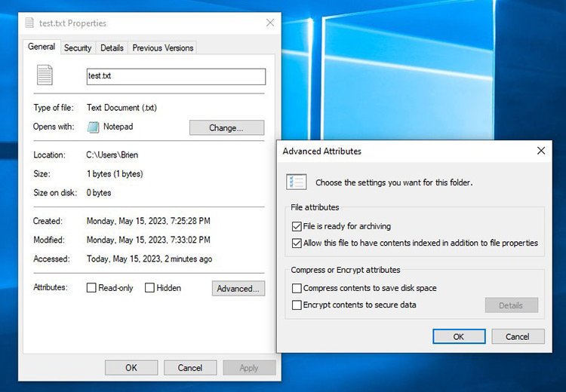
Task: Disable content indexing for this file
Action: (297, 243)
